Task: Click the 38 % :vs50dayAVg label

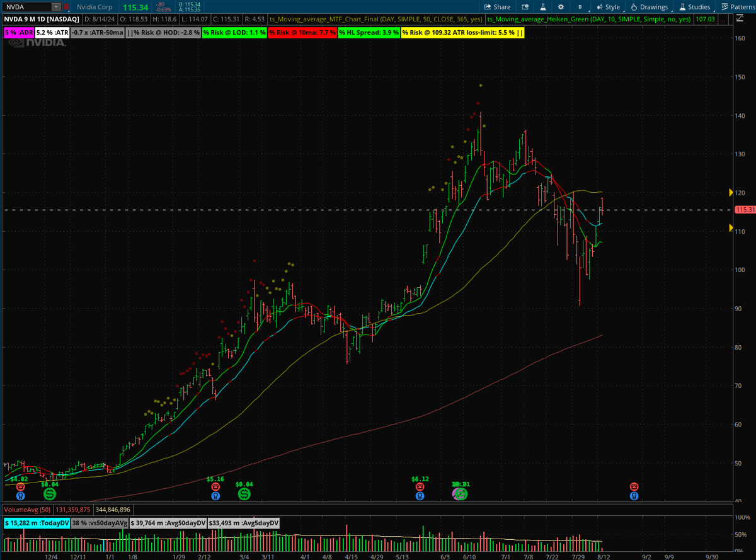Action: point(99,523)
